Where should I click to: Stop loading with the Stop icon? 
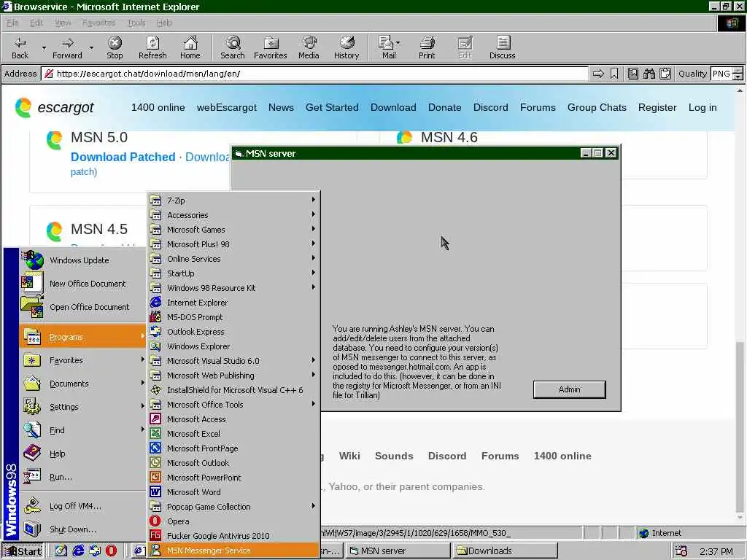click(115, 47)
